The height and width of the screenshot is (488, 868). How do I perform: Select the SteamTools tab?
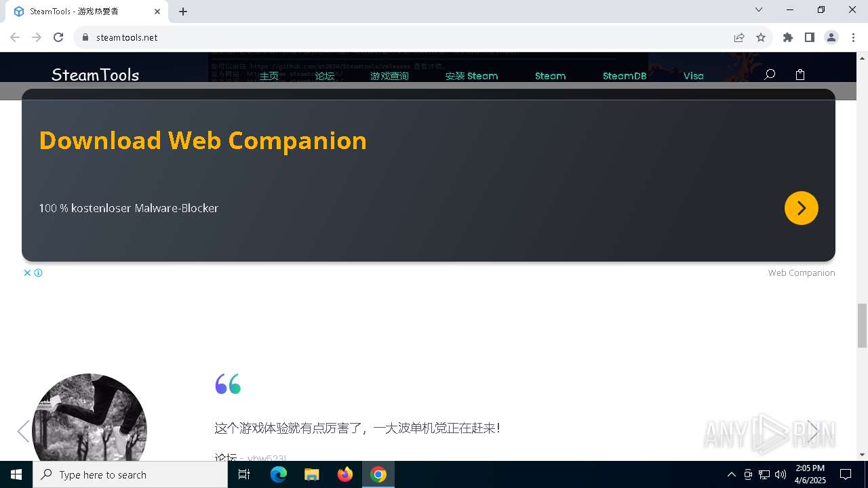click(86, 12)
